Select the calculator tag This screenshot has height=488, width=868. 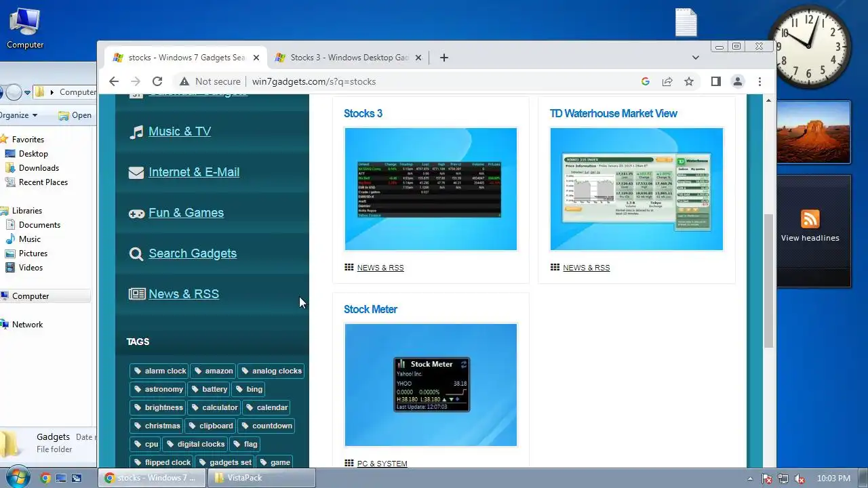click(214, 407)
